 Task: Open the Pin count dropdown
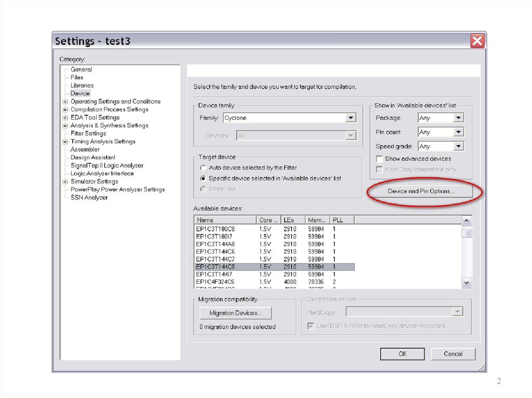[458, 132]
